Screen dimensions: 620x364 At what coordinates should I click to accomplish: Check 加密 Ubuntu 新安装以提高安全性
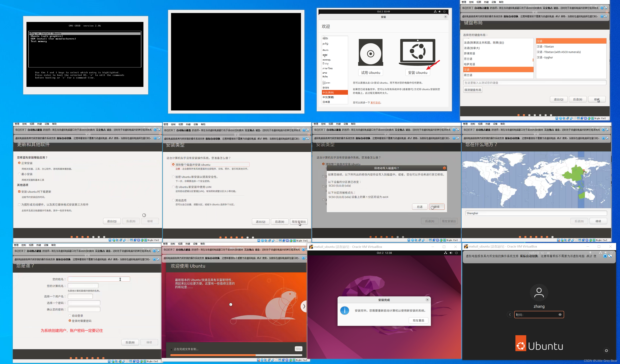pos(173,177)
